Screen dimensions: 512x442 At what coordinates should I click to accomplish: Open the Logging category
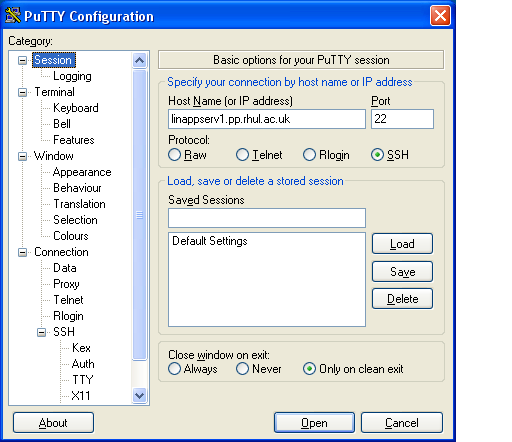point(72,76)
